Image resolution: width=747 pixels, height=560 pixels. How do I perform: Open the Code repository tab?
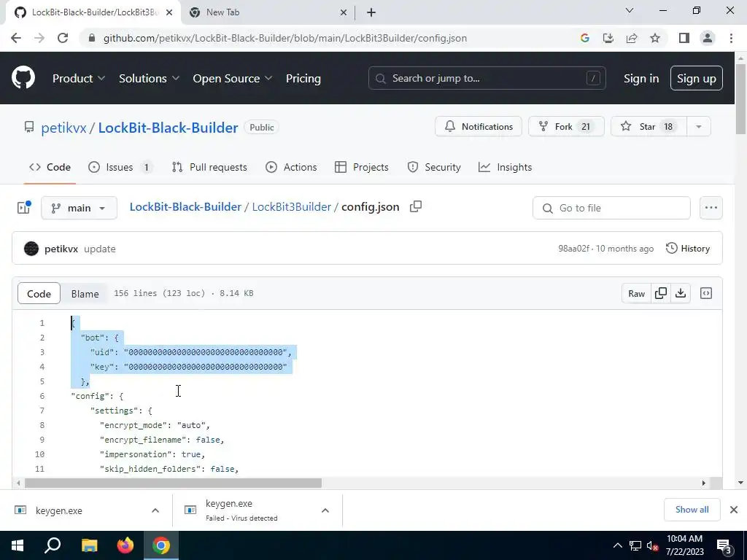coord(50,167)
